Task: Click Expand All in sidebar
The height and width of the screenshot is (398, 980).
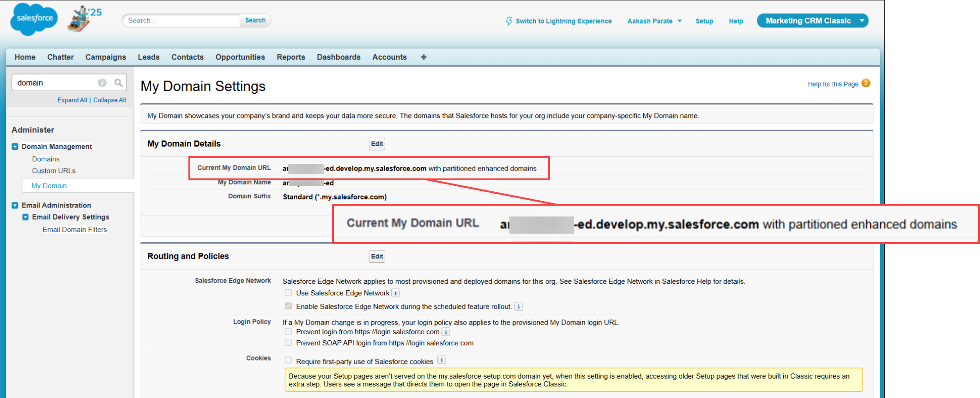Action: click(72, 100)
